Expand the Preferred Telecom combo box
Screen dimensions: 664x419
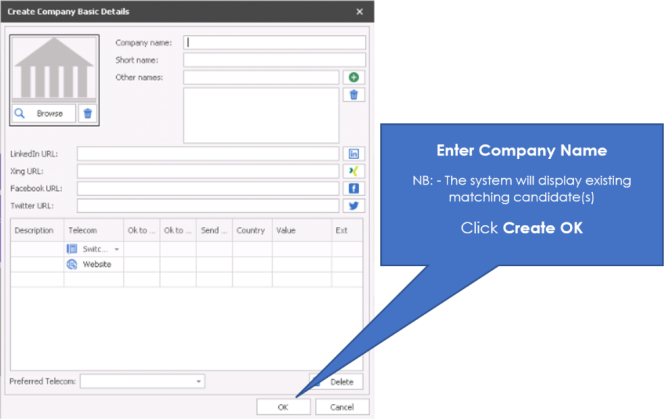[x=199, y=381]
